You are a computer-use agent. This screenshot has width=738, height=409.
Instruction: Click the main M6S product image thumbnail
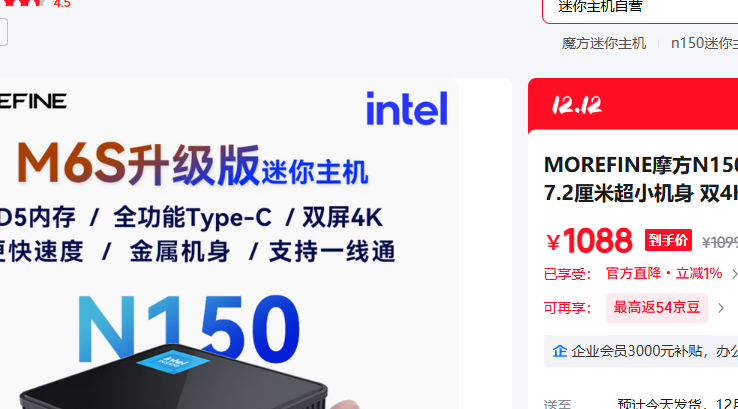(x=229, y=244)
